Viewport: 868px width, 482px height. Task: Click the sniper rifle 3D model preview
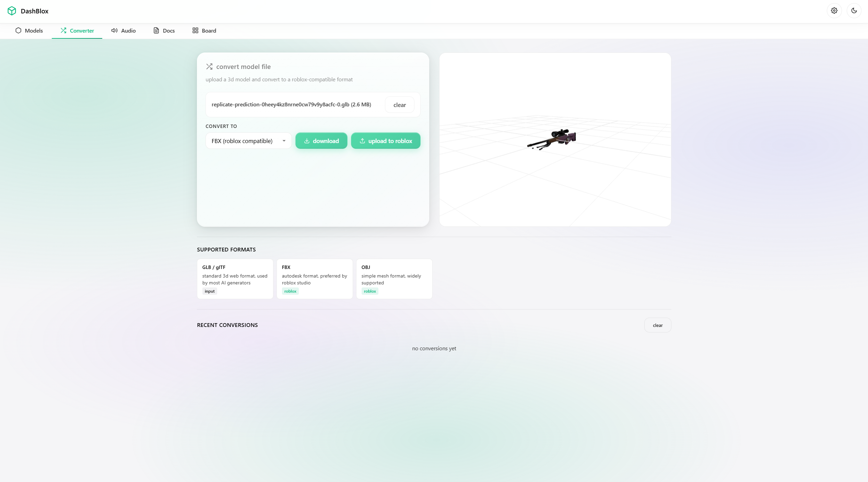coord(552,139)
